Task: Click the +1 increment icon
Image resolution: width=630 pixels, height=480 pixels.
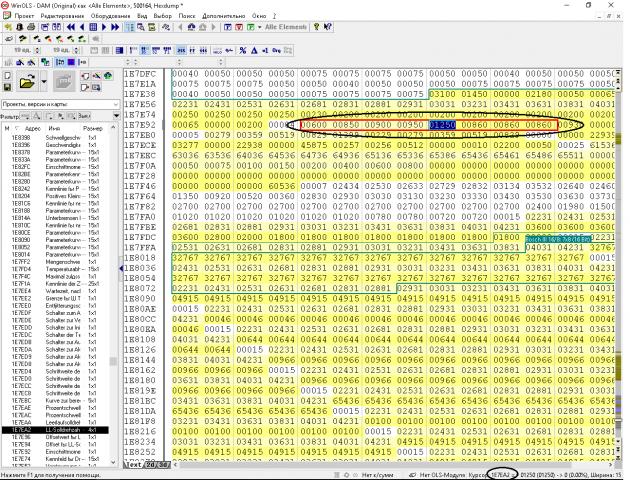Action: tap(265, 50)
